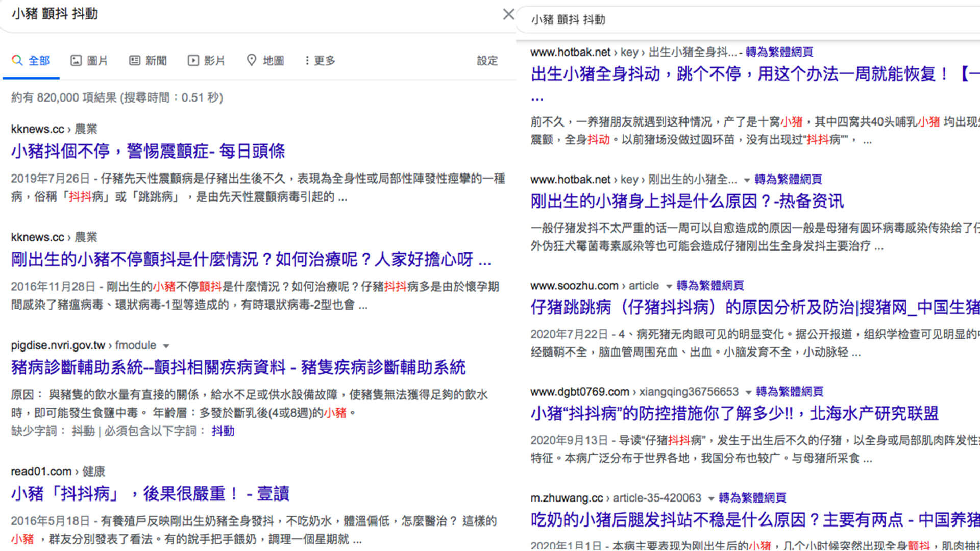
Task: Open result 仔猪跳跳病（仔猪抖抖病）的原因分析
Action: (x=755, y=307)
